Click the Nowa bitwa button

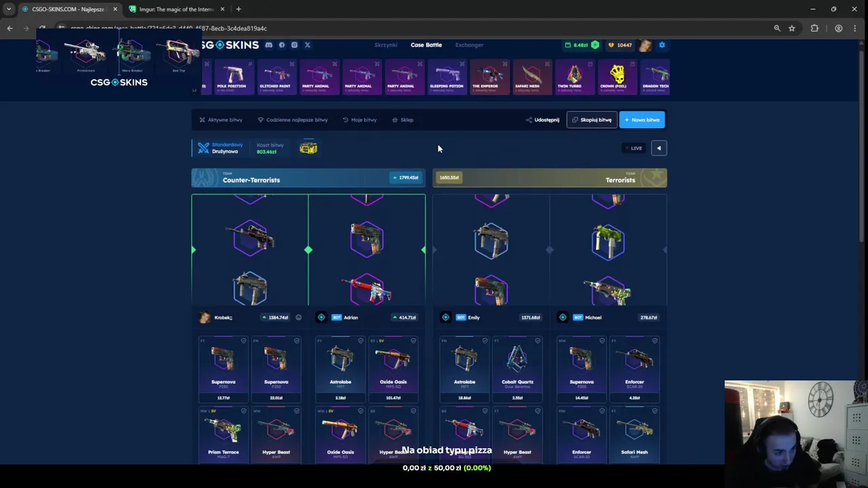[642, 120]
